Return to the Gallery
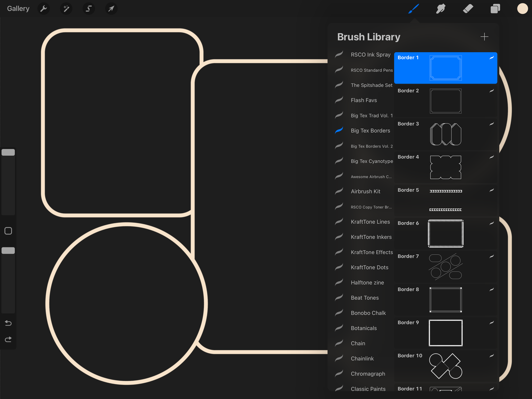 tap(18, 9)
